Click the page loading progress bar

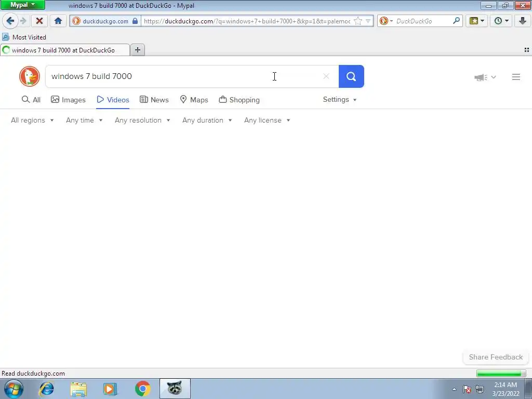pyautogui.click(x=501, y=374)
